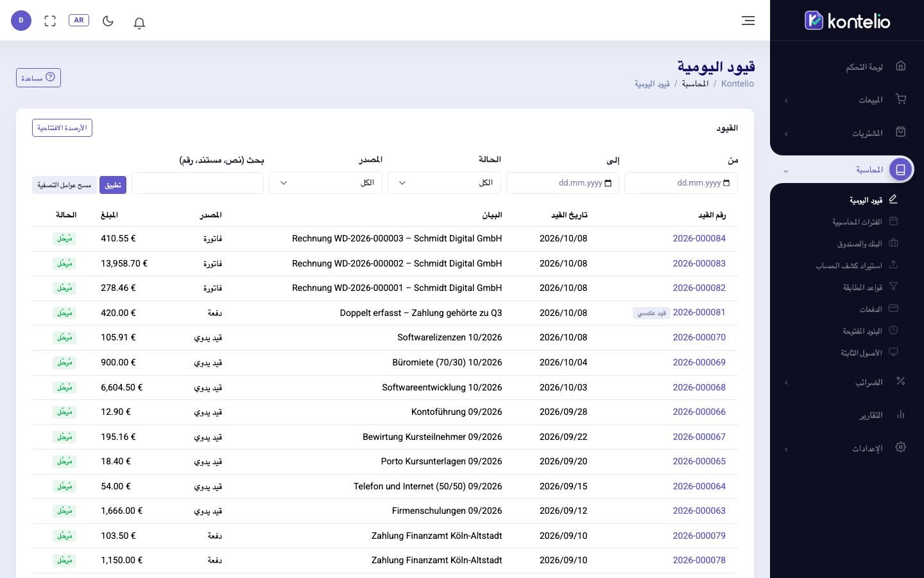Open البنود المفتوحة sidebar item

862,331
